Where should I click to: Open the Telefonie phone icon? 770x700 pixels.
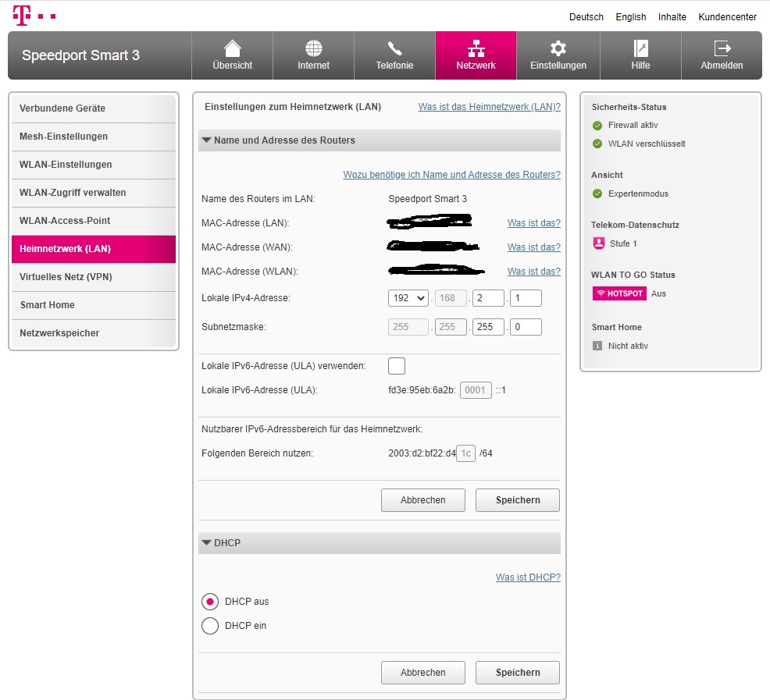[395, 48]
